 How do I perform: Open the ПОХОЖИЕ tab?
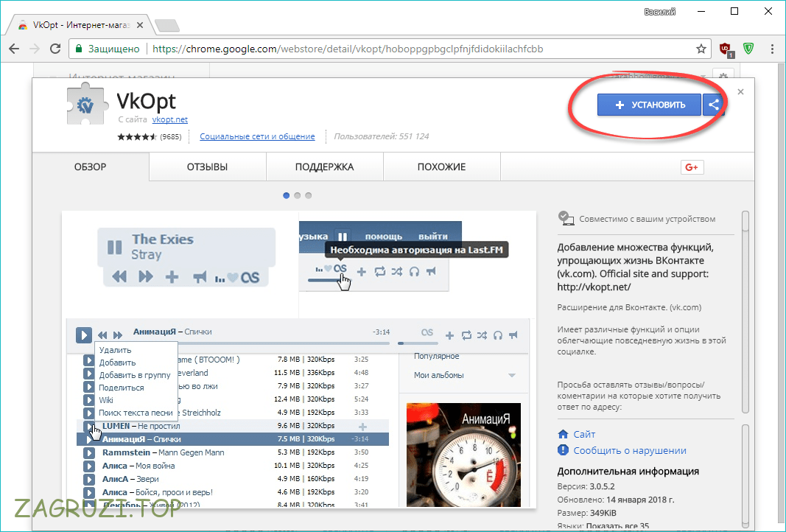point(442,167)
